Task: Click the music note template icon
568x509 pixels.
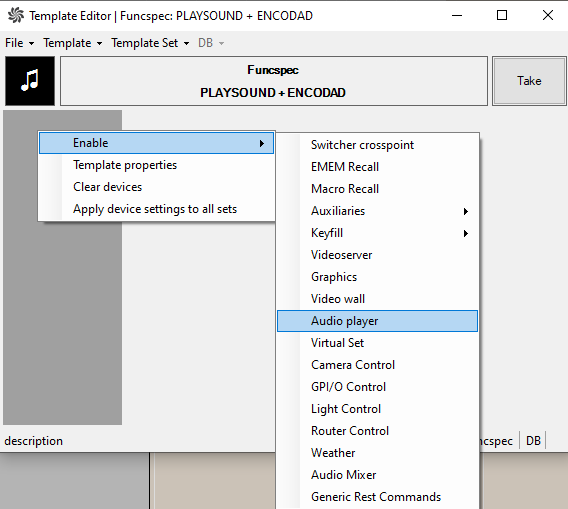Action: [30, 81]
